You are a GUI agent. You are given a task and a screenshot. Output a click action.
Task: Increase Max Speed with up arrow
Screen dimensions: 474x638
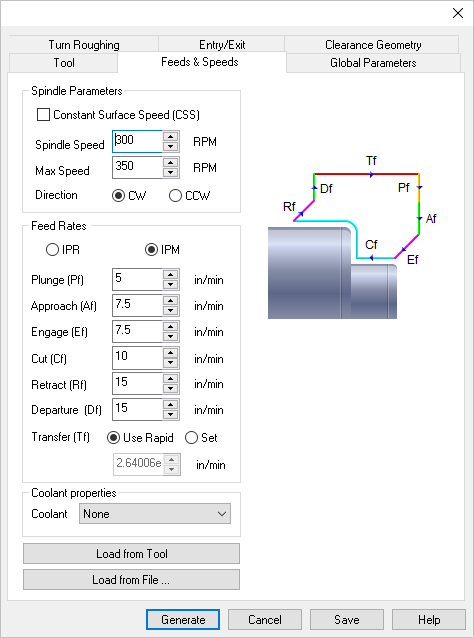coord(170,163)
